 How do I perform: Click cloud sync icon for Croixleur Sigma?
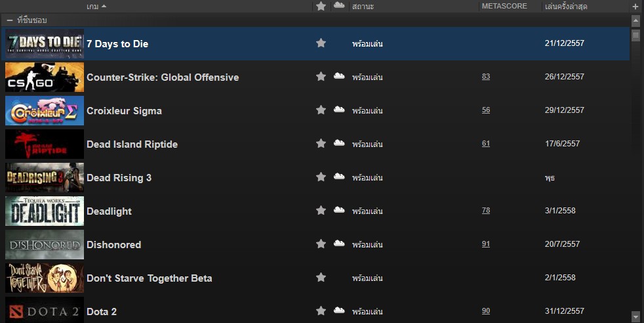tap(339, 110)
